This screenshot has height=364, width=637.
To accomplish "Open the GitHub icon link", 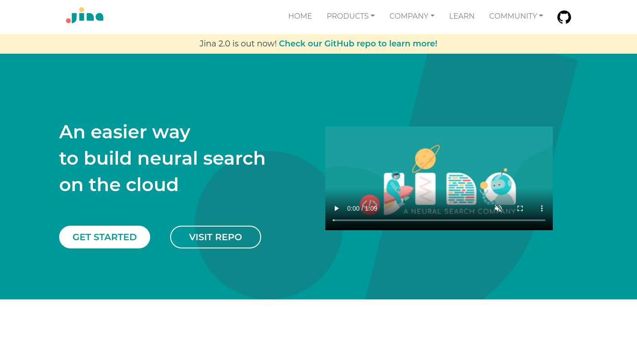I will pyautogui.click(x=564, y=17).
